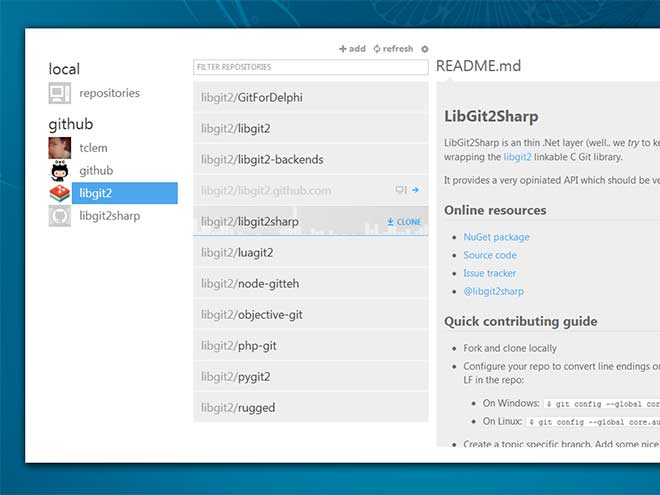Click the libgit2sharp gray avatar icon
Image resolution: width=660 pixels, height=495 pixels.
[59, 216]
